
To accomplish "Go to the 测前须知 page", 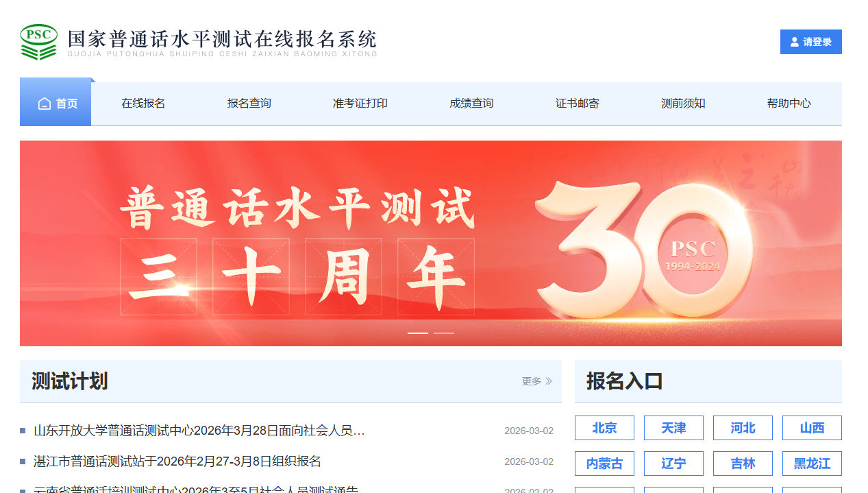I will (682, 103).
